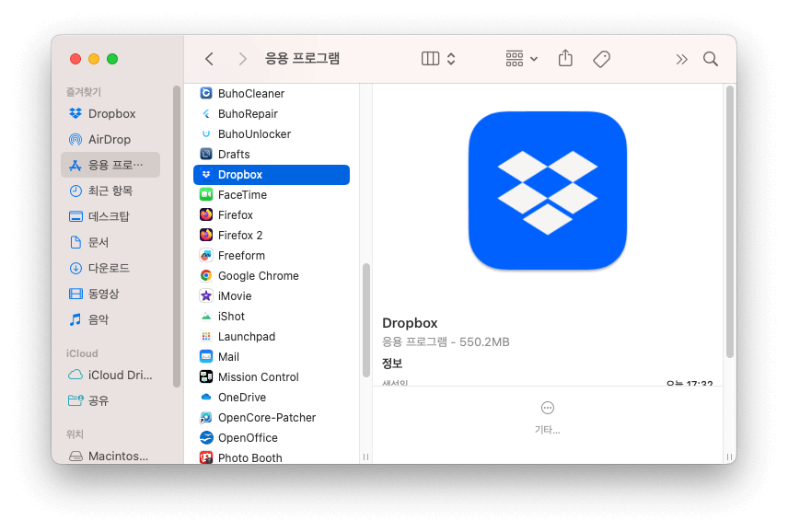The height and width of the screenshot is (532, 788).
Task: Click the sidebar scrollbar
Action: tap(177, 237)
